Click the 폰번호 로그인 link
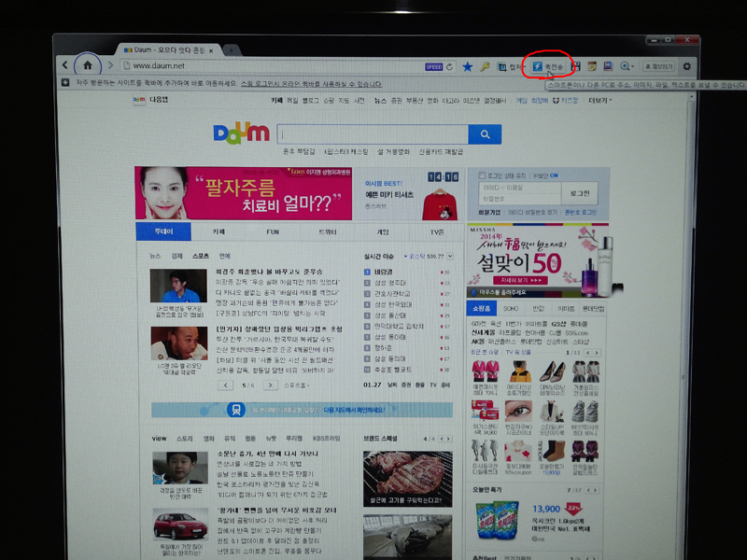 click(x=581, y=212)
